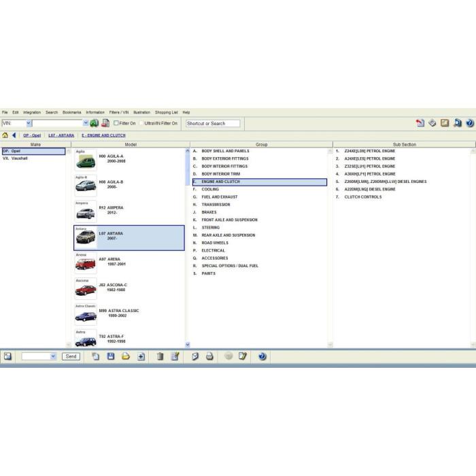Click the copy pages icon in bottom toolbar
This screenshot has width=476, height=476.
tap(96, 356)
